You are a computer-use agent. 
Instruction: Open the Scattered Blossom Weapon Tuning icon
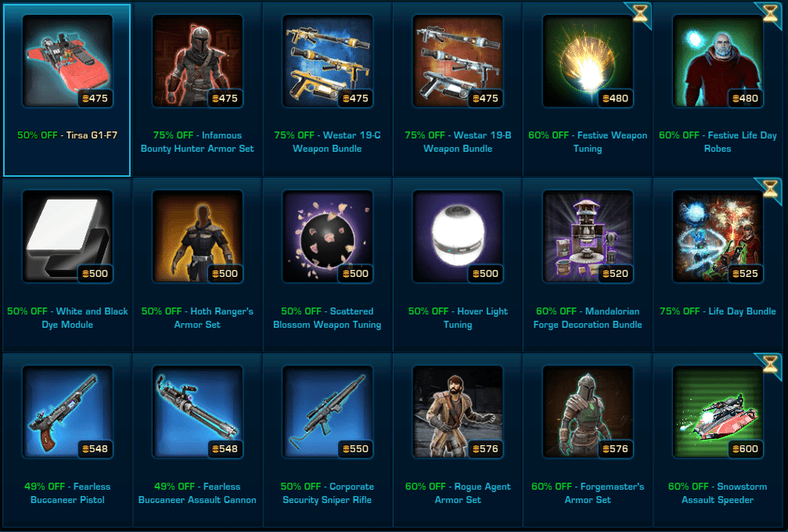tap(328, 236)
